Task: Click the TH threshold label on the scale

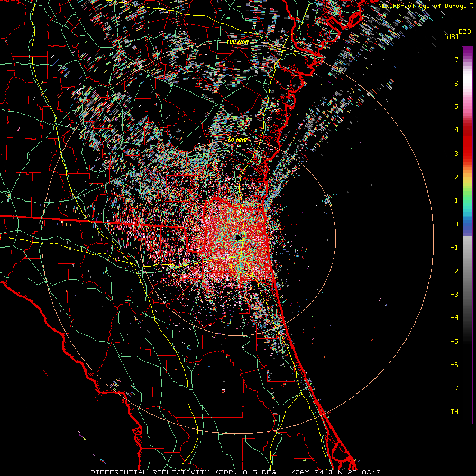Action: [454, 412]
